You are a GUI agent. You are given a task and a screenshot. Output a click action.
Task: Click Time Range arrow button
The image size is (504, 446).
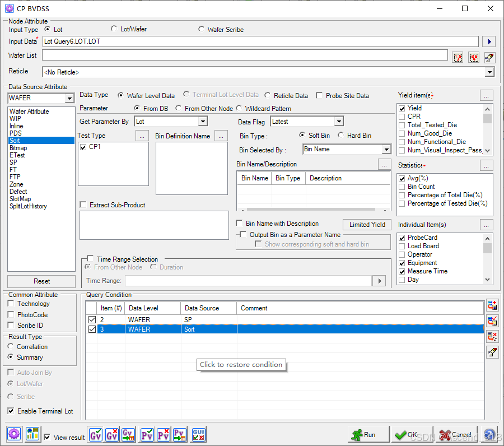point(379,281)
